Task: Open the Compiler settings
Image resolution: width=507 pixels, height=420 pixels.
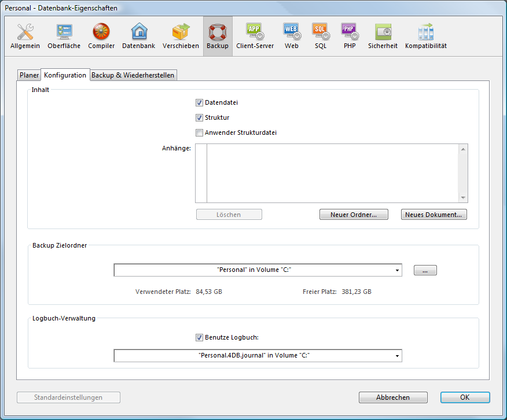Action: [x=101, y=36]
